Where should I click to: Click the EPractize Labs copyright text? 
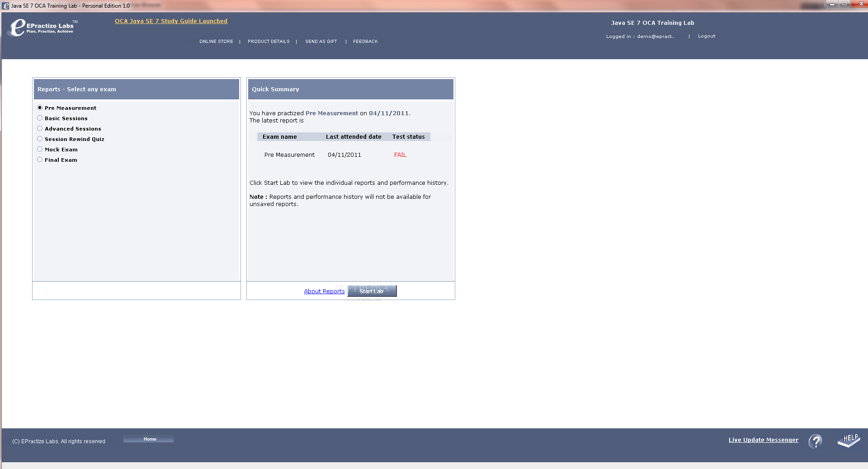(59, 441)
